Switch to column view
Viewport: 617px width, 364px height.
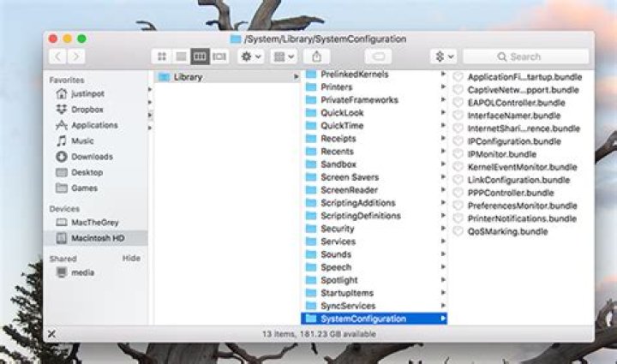point(200,57)
